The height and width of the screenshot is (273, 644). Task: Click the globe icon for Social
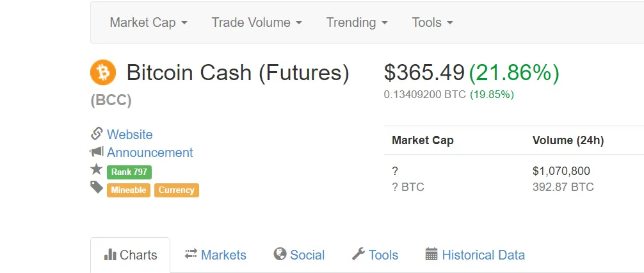(280, 254)
